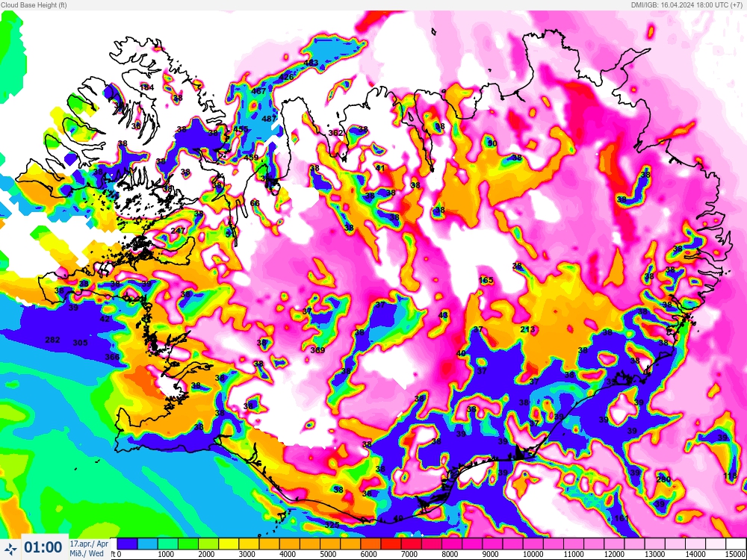
Task: Click the 'Mið./ Wed' weekday label
Action: click(x=86, y=553)
